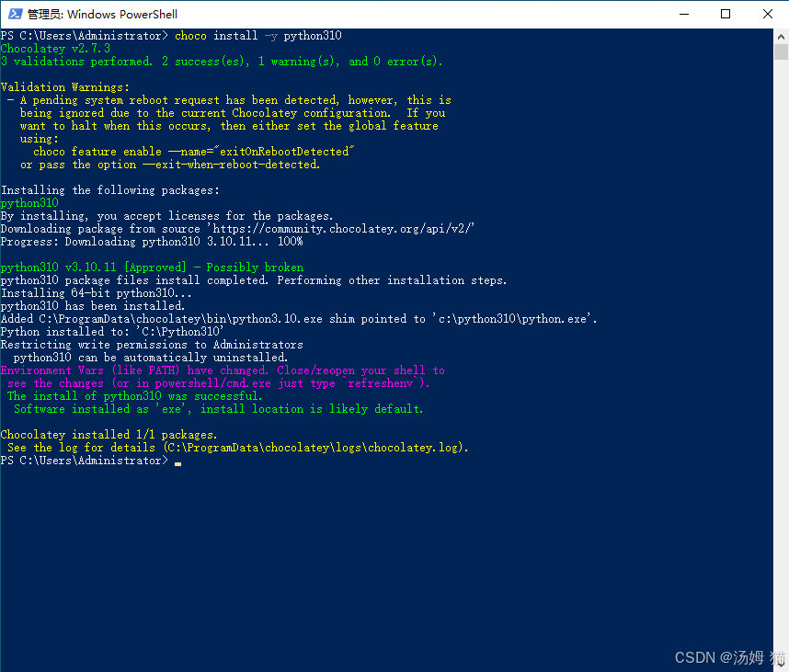789x672 pixels.
Task: Click 'Chocolatey installed 1/1 packages.' line
Action: tap(109, 435)
